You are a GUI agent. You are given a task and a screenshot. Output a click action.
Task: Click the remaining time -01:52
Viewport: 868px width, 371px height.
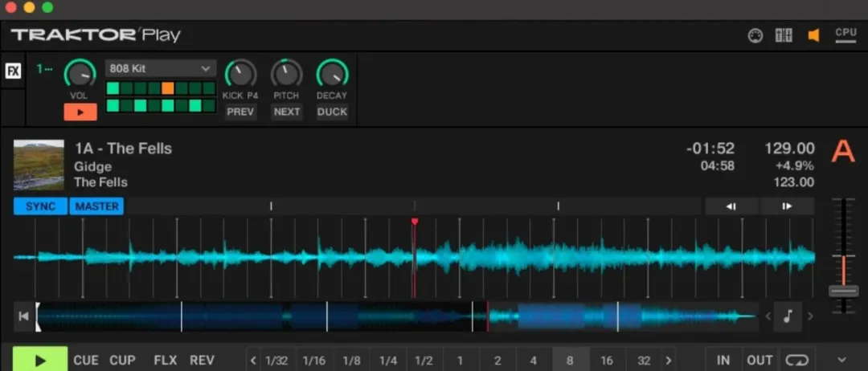710,149
